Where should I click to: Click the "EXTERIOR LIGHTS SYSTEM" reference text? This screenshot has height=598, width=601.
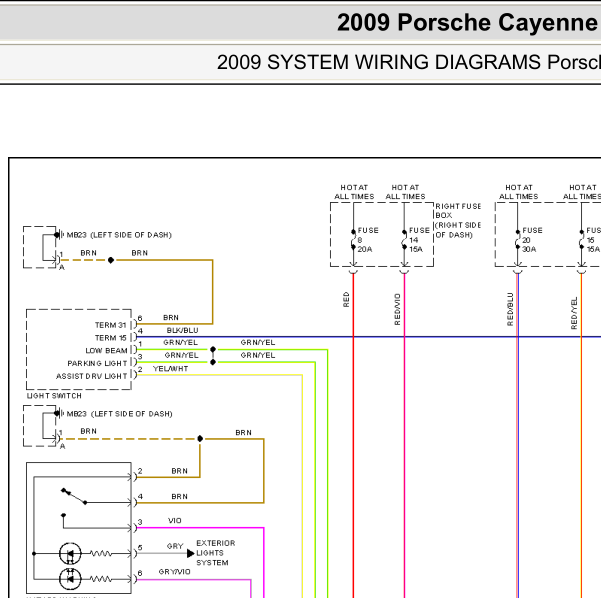pos(215,553)
